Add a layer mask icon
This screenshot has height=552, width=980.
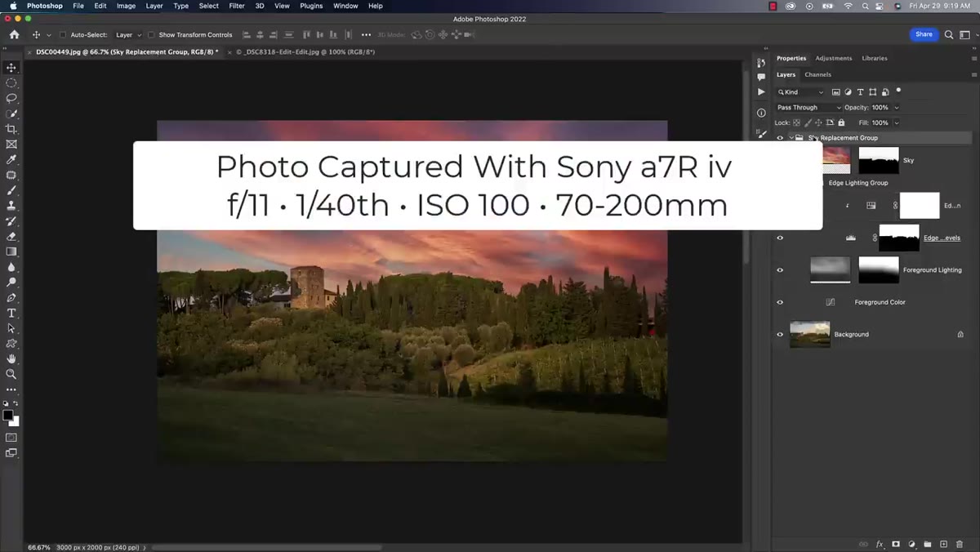[x=896, y=544]
